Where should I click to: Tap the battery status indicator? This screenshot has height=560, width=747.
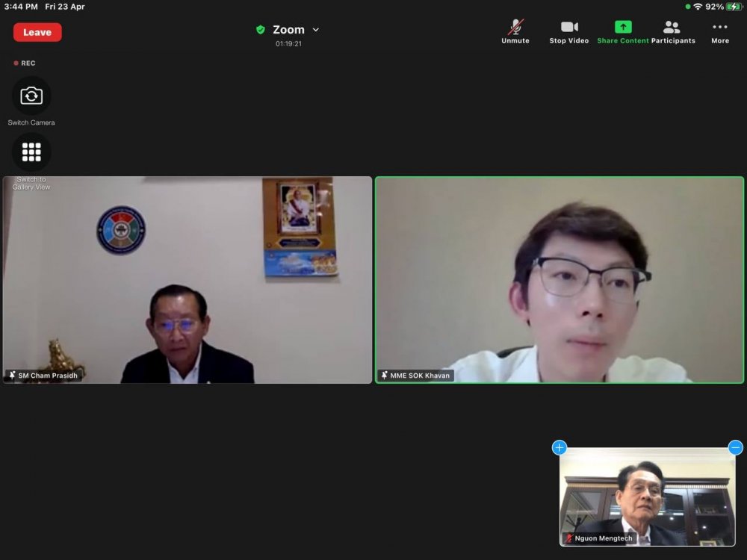pos(734,7)
